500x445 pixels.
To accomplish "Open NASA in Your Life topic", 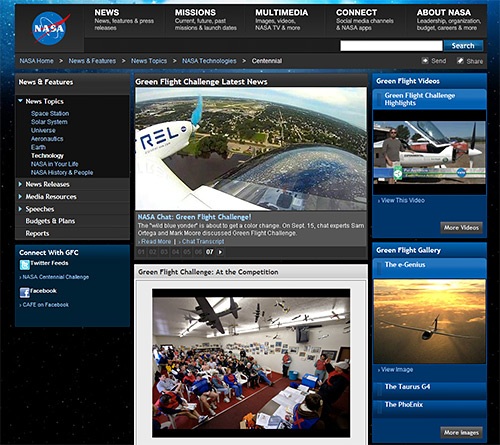I will 54,164.
